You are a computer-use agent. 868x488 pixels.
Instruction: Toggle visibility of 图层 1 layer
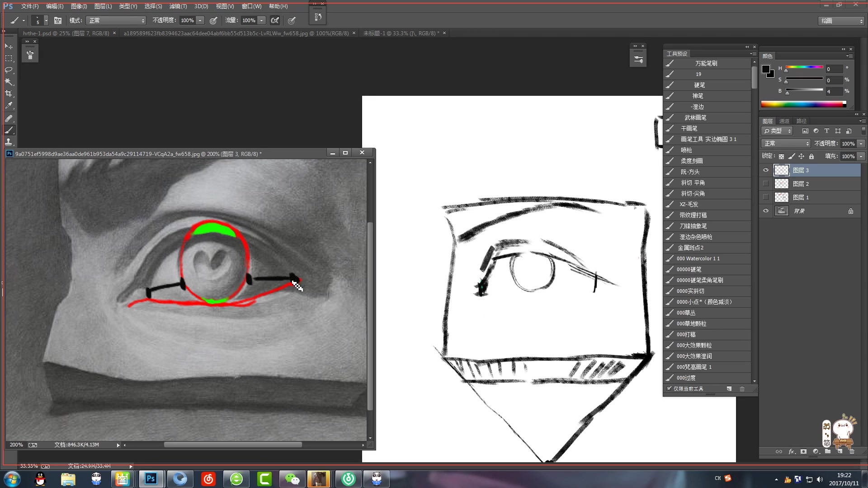(x=765, y=197)
